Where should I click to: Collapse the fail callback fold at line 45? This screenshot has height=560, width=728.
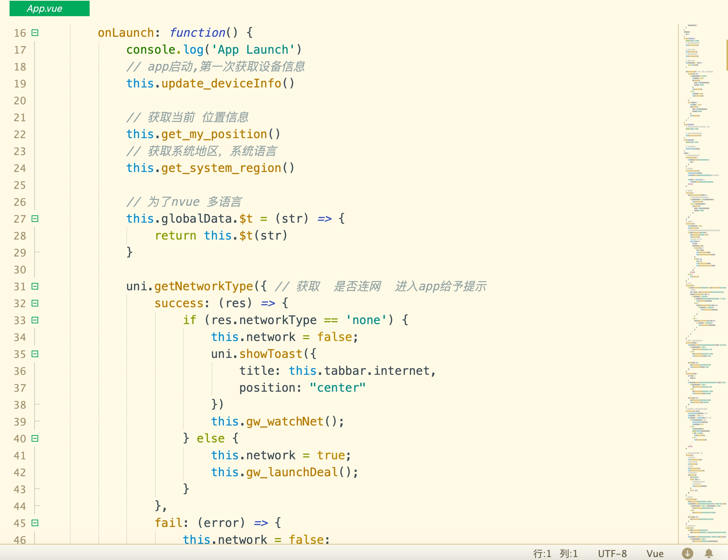(35, 523)
